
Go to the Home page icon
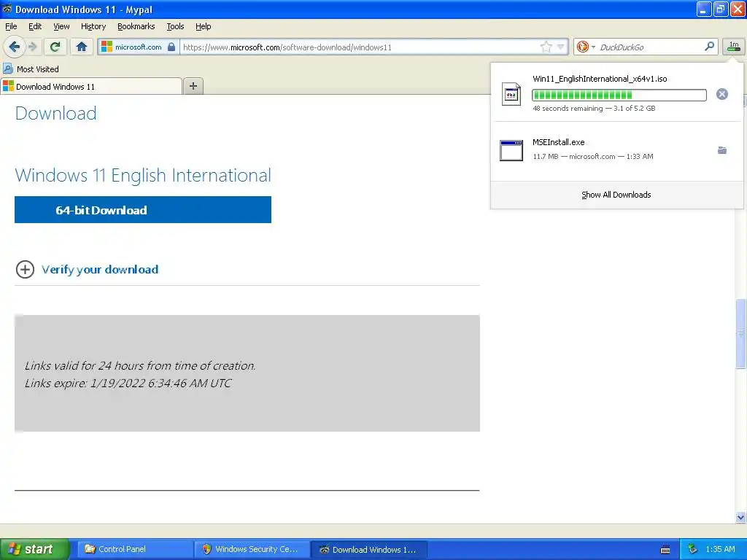pos(82,47)
